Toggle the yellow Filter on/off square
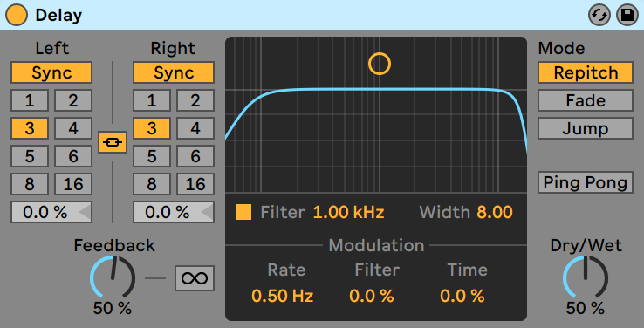 pos(243,212)
